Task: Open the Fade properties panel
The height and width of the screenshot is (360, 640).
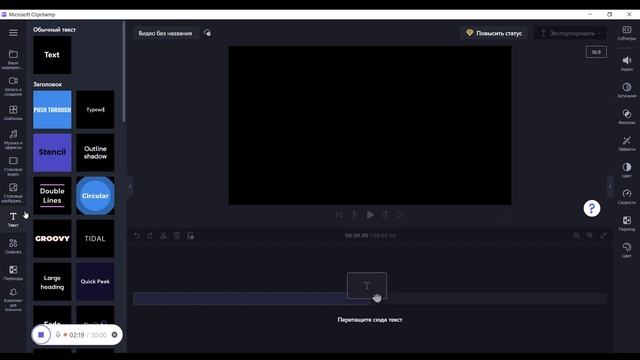Action: pyautogui.click(x=627, y=90)
